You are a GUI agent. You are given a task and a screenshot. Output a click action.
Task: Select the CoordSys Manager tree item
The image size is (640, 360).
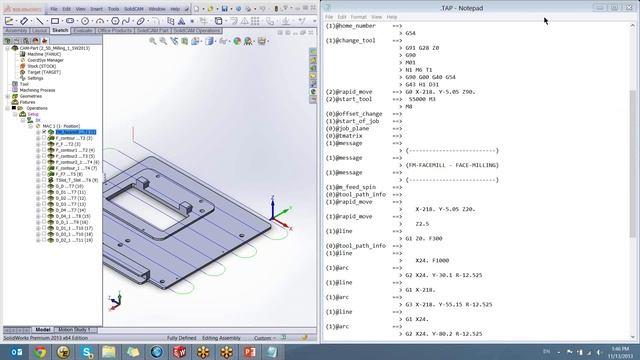(45, 60)
